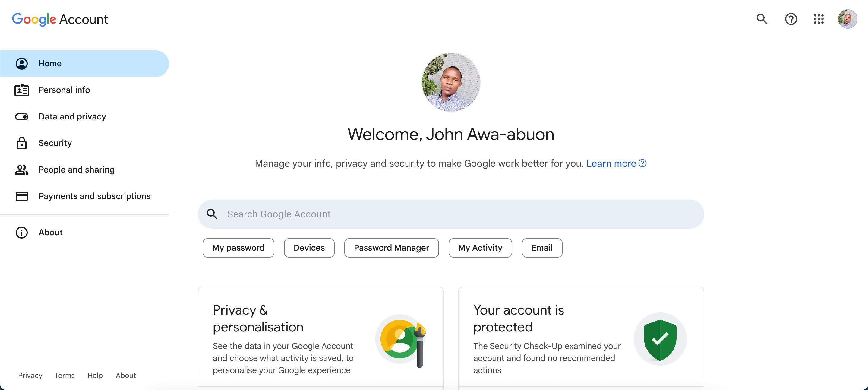
Task: Click the Learn more link
Action: [611, 163]
